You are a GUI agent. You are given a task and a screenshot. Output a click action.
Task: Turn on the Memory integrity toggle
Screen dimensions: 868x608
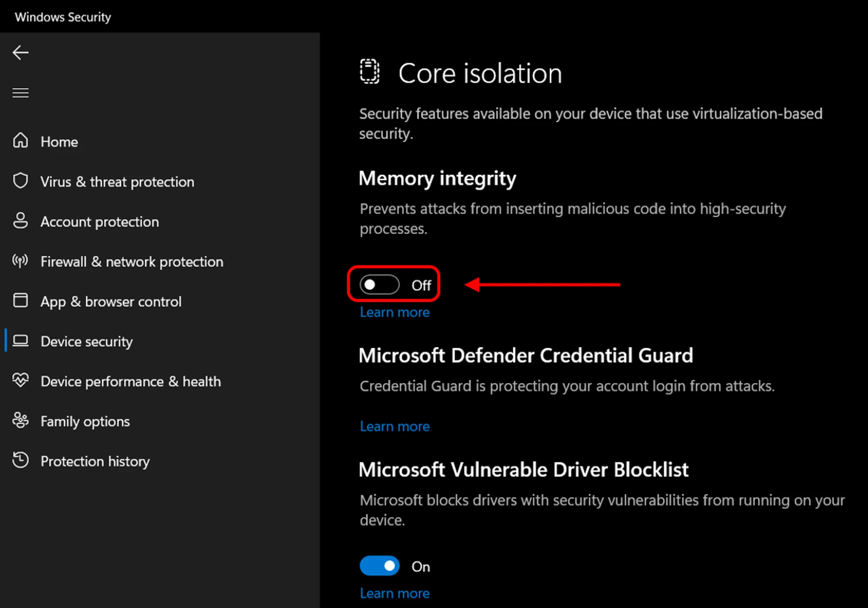coord(379,285)
